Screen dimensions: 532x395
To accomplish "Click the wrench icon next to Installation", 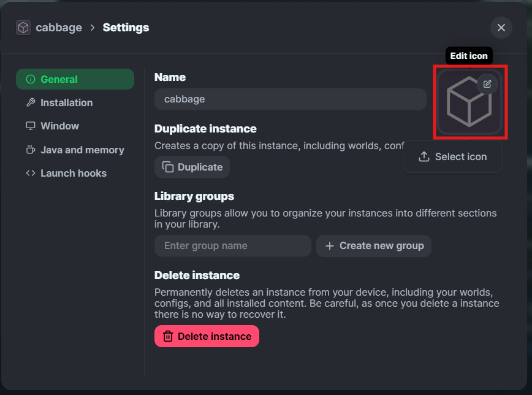I will [x=31, y=102].
